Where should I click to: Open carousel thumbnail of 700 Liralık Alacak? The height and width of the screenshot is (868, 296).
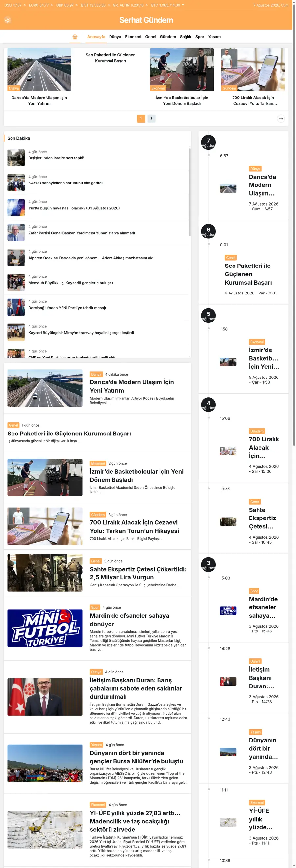tap(253, 70)
